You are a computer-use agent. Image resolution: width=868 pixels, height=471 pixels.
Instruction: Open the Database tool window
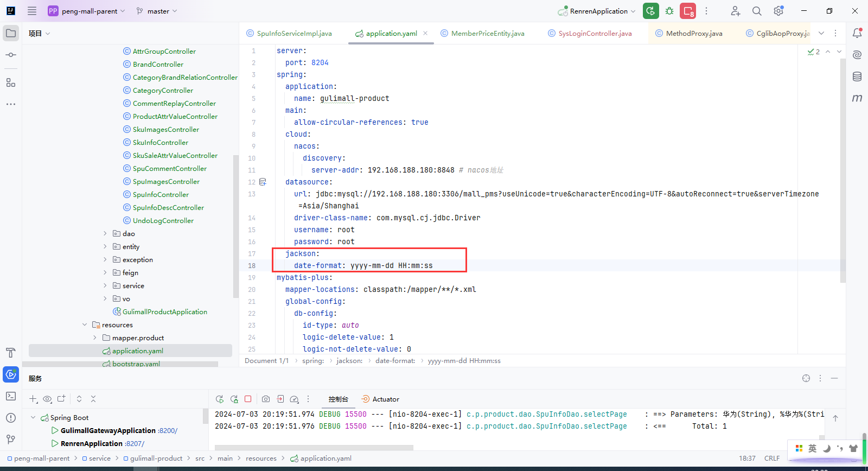(857, 77)
